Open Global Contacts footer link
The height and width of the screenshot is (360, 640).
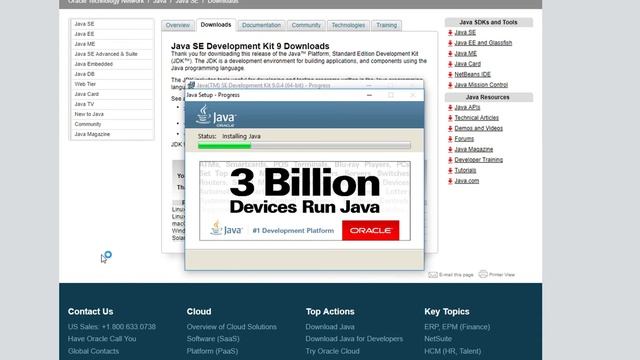pyautogui.click(x=93, y=351)
